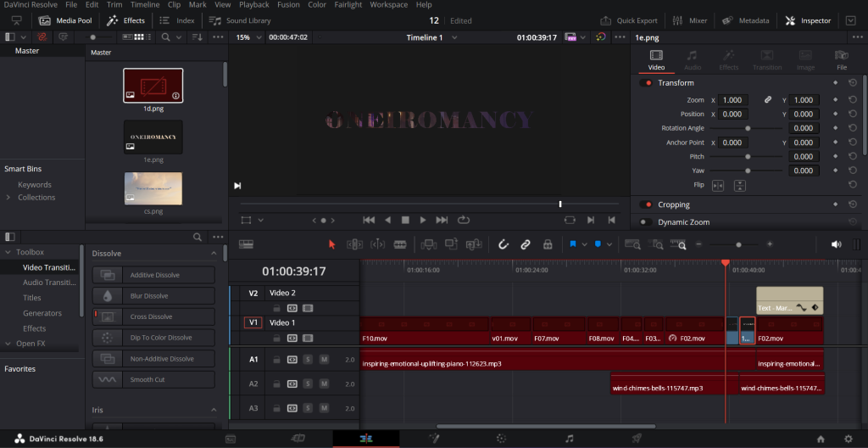Enable the Dynamic Zoom toggle
The height and width of the screenshot is (448, 868).
coord(646,222)
